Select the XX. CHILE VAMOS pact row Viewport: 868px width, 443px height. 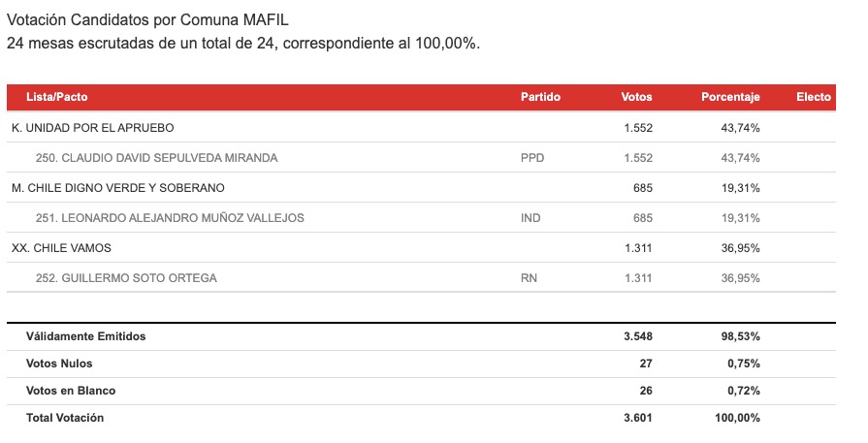[x=421, y=248]
